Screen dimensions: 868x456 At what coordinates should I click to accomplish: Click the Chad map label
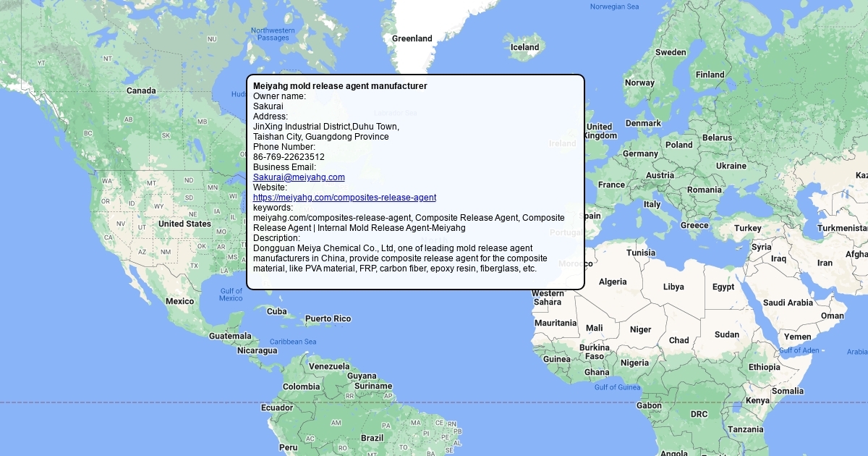pos(679,340)
